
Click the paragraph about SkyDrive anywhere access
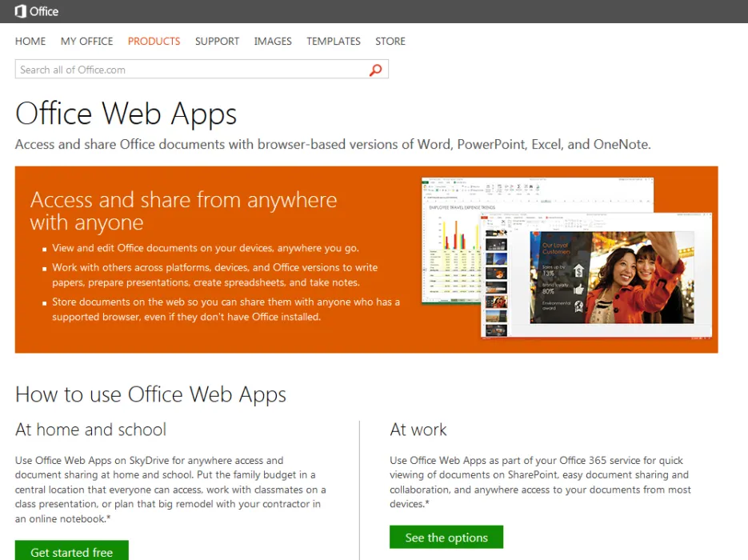pos(170,490)
